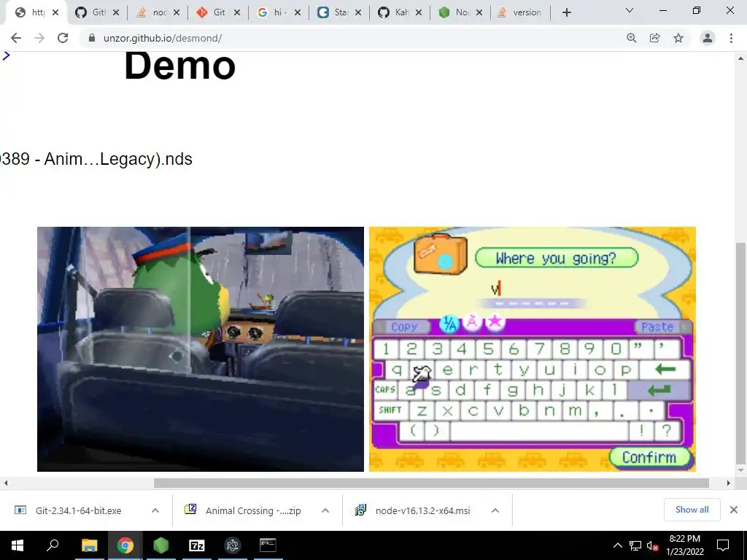Switch to the 'version' Stack Overflow tab
The width and height of the screenshot is (747, 560).
[519, 12]
